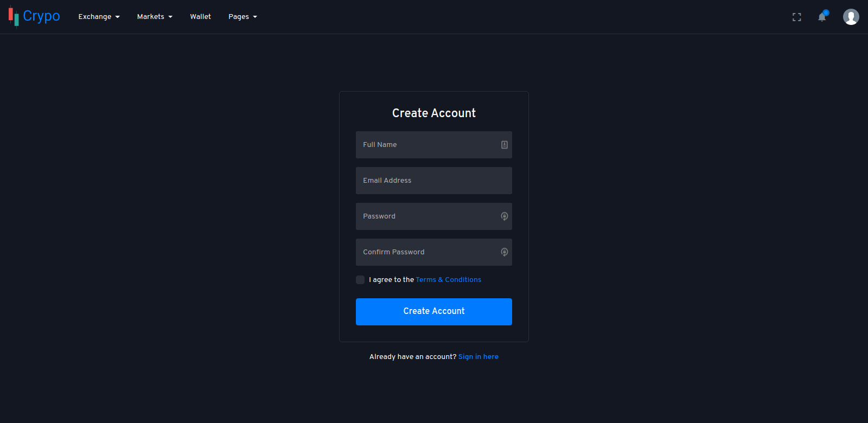
Task: Focus the Email Address input field
Action: 433,181
